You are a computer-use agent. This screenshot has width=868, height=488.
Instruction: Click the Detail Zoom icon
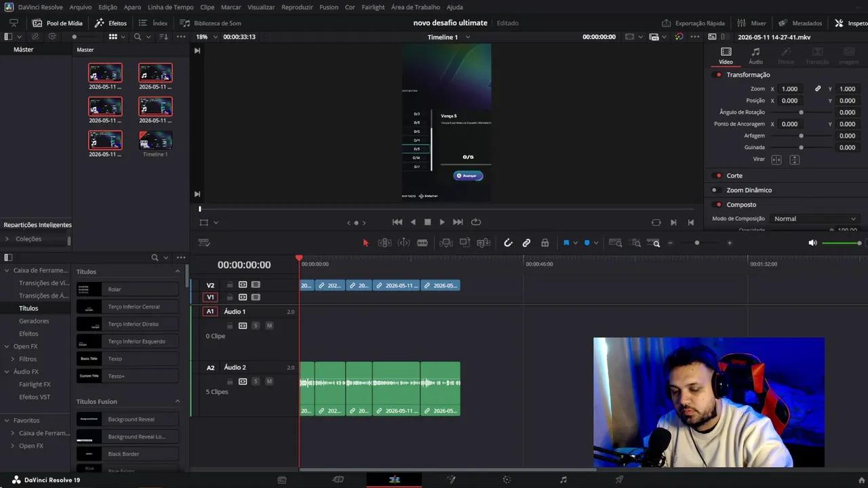coord(635,243)
